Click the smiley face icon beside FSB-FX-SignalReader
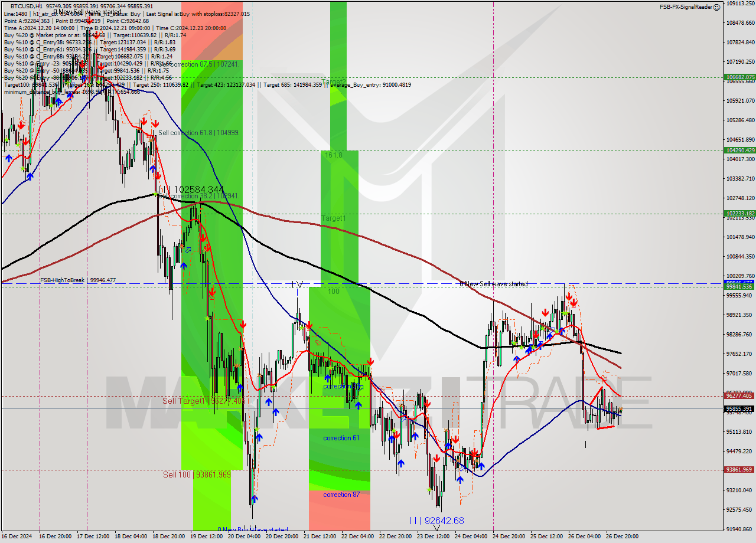Screen dimensions: 756x543 pyautogui.click(x=716, y=6)
